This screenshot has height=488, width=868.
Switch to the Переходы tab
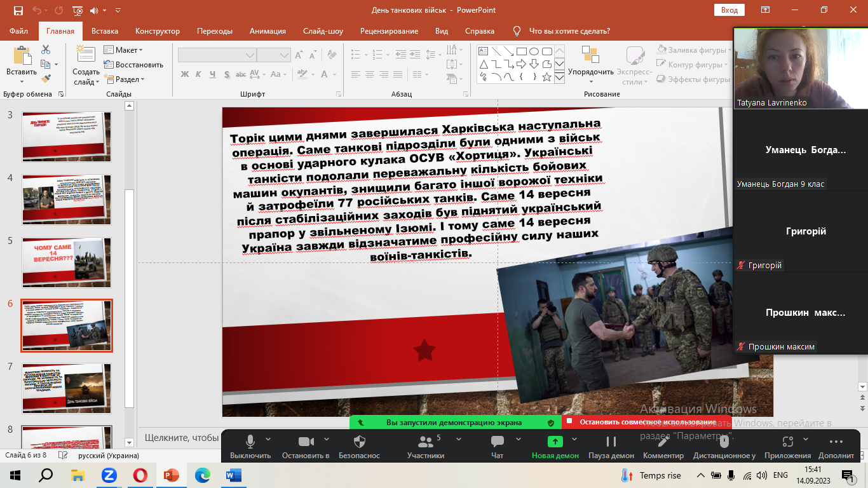pyautogui.click(x=215, y=31)
